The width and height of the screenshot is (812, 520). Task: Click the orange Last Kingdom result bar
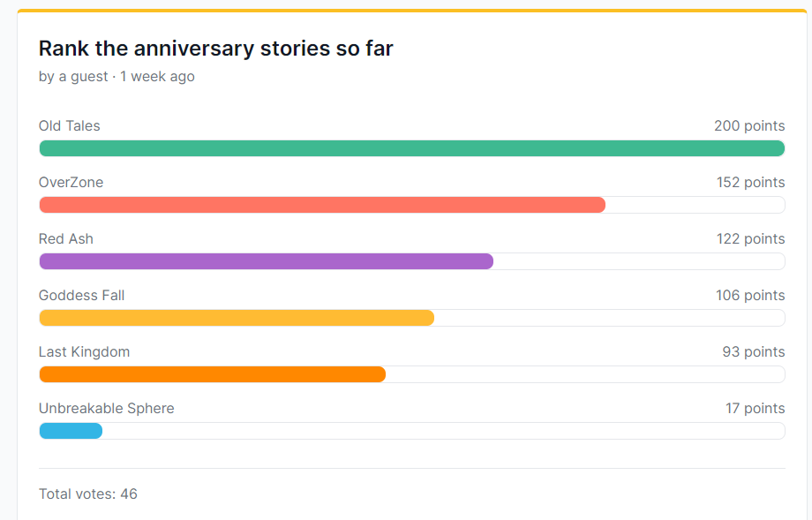(x=212, y=374)
